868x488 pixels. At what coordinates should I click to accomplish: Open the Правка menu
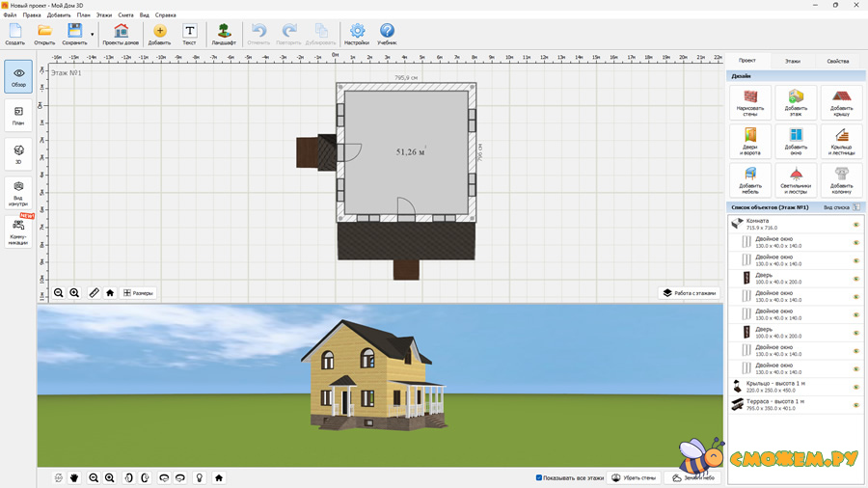(32, 14)
